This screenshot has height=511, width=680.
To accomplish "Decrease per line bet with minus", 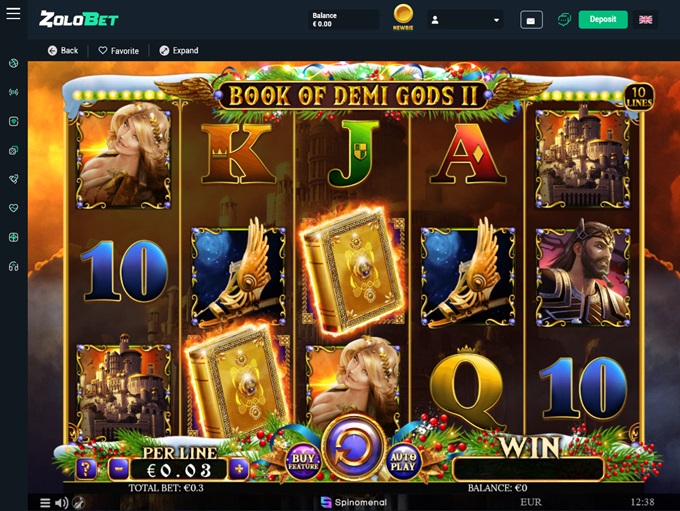I will [119, 468].
